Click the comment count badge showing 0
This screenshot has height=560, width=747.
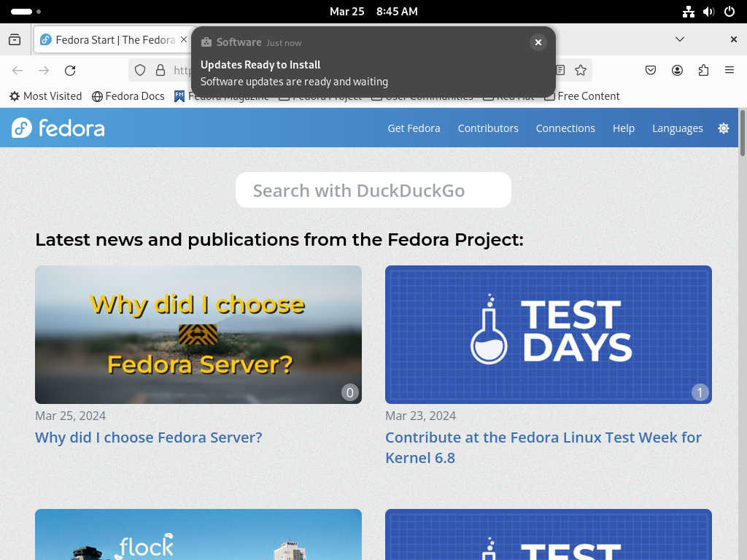click(x=350, y=392)
